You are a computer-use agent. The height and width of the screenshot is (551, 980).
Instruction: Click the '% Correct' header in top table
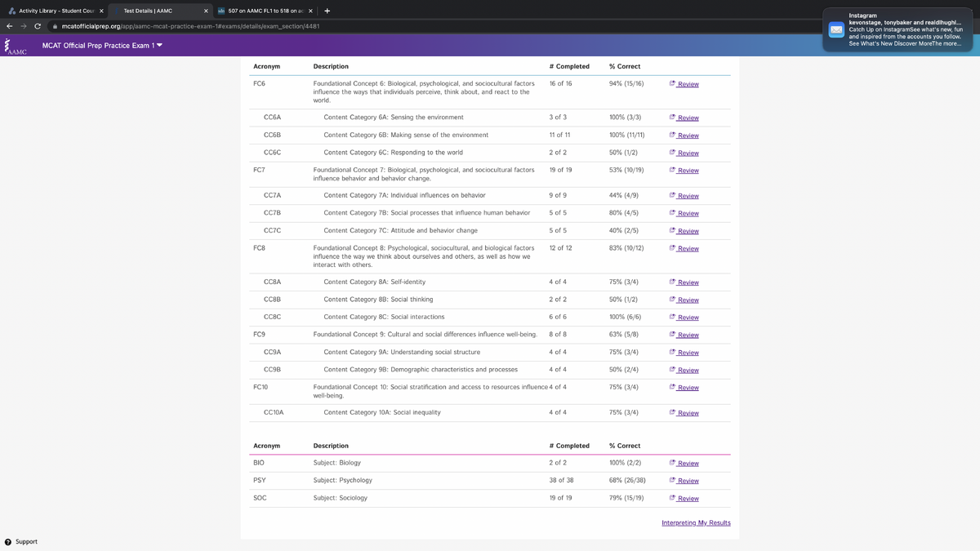(x=625, y=66)
